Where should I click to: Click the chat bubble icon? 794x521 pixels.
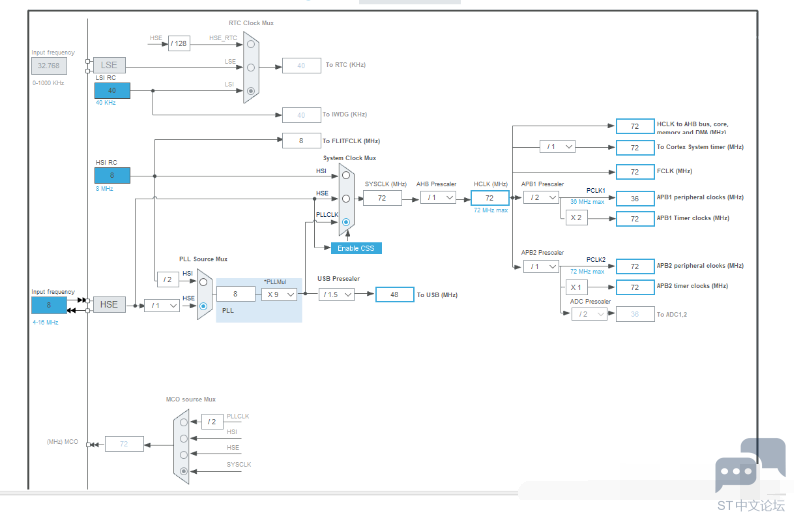click(750, 465)
